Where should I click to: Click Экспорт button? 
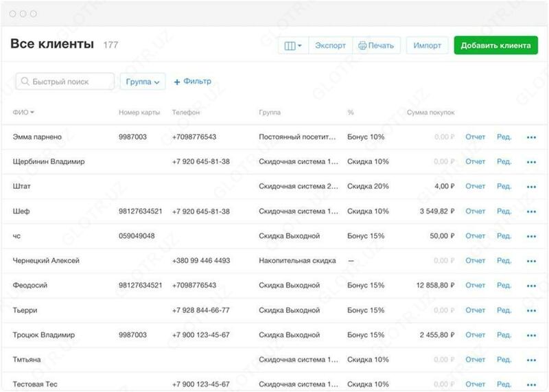(330, 45)
